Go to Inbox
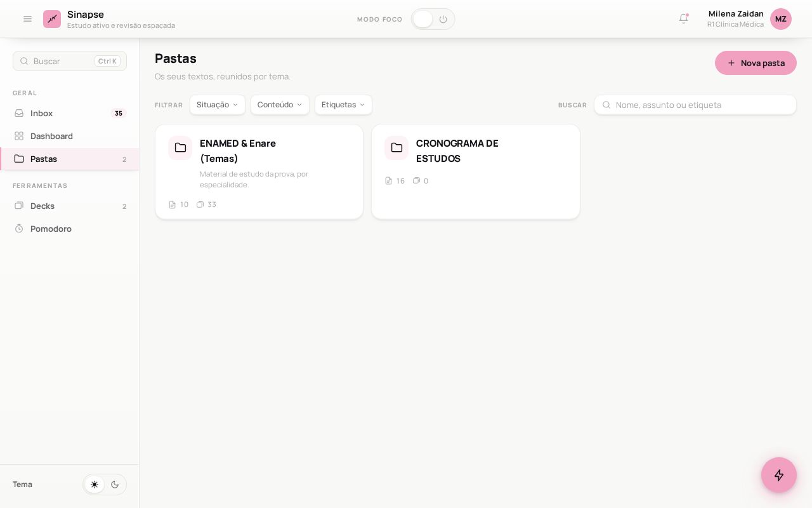The height and width of the screenshot is (508, 812). click(70, 113)
